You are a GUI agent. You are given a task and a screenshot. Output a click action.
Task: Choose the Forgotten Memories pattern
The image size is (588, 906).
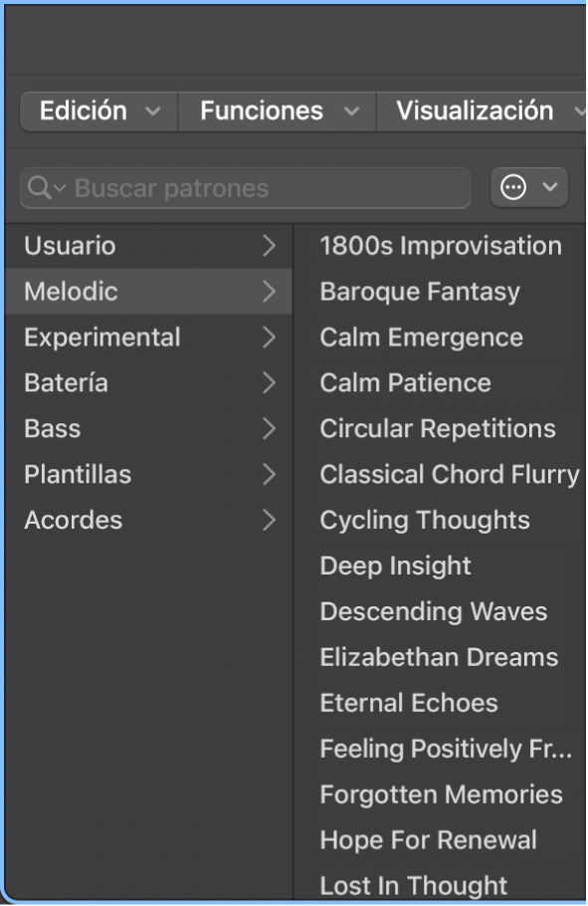(441, 794)
